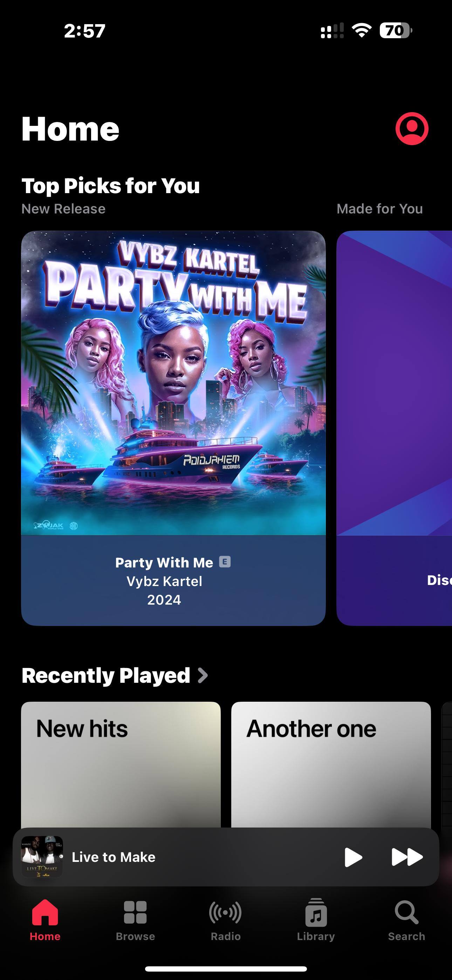
Task: Tap the battery level indicator
Action: [x=396, y=30]
